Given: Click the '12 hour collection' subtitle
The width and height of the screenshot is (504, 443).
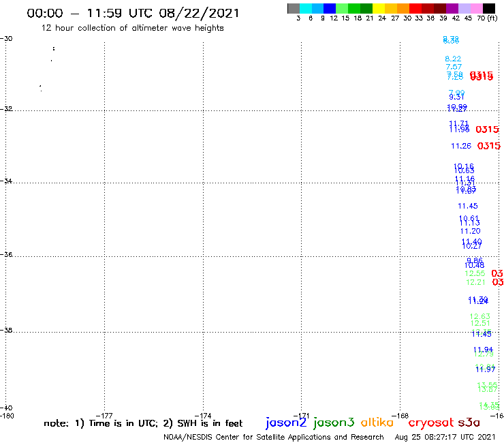Looking at the screenshot, I should 132,28.
